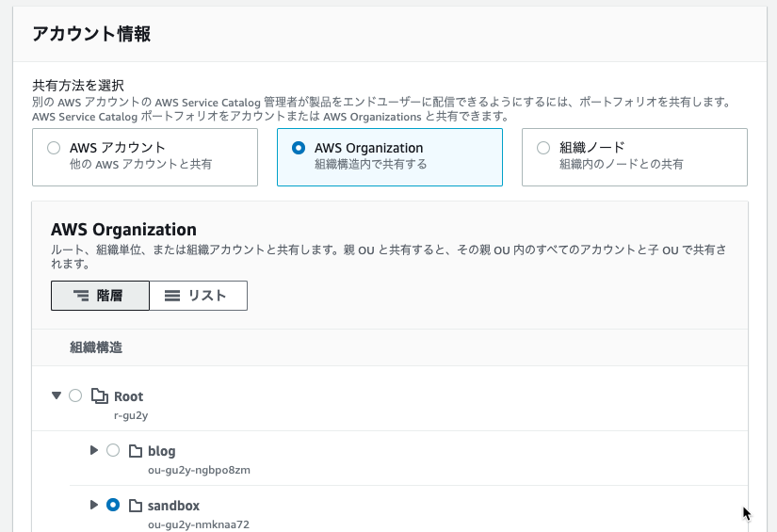Image resolution: width=777 pixels, height=532 pixels.
Task: Select the AWS アカウント sharing radio button
Action: [x=54, y=148]
